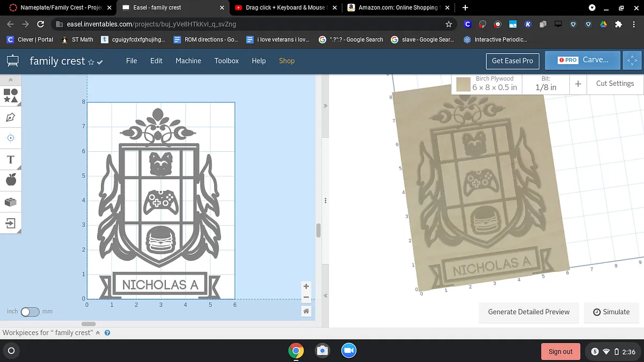This screenshot has height=362, width=644.
Task: Select the NICHOLAS A text on canvas
Action: coord(160,285)
